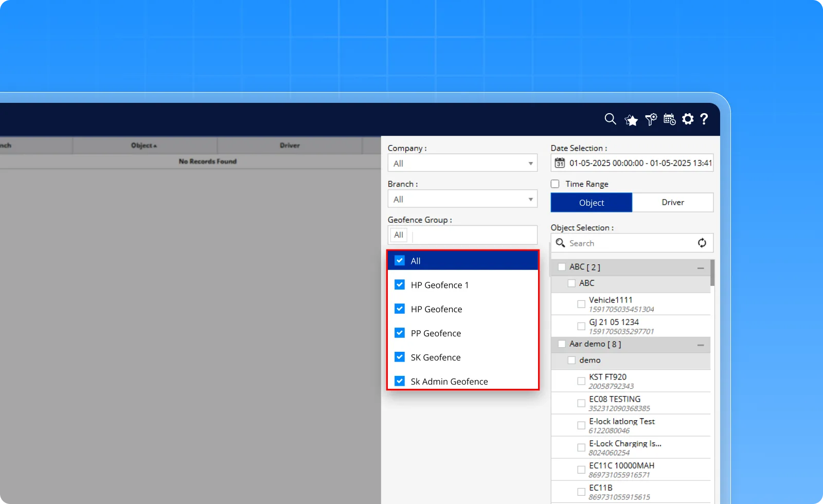The height and width of the screenshot is (504, 823).
Task: Open the schedule calendar-clock icon
Action: pos(669,119)
